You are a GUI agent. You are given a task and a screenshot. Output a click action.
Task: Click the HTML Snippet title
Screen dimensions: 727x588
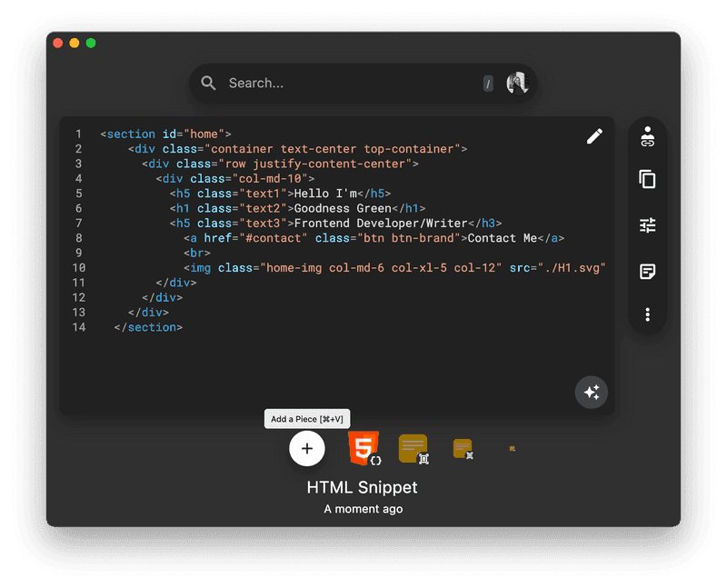tap(363, 487)
